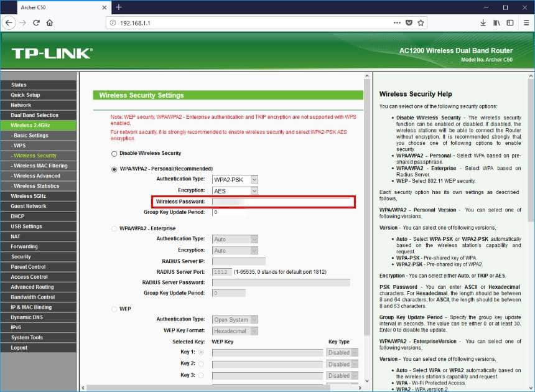Click the browser Home icon
This screenshot has height=392, width=535.
[50, 22]
